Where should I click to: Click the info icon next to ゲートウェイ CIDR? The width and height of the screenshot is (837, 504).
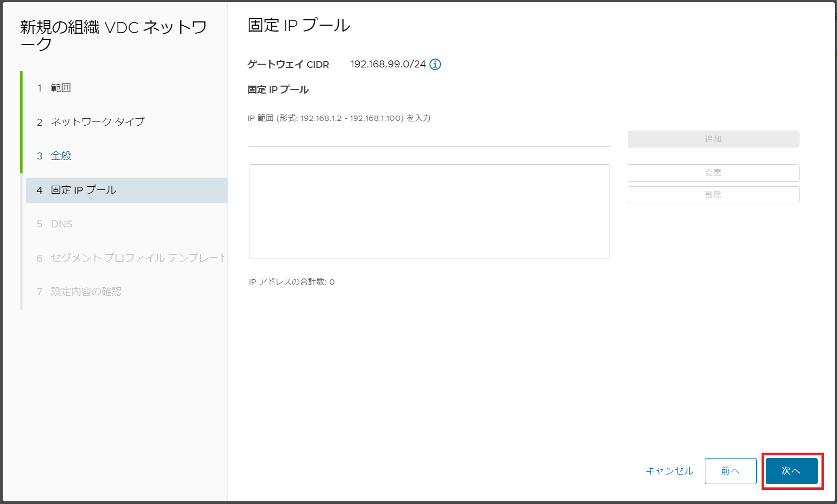(x=435, y=64)
